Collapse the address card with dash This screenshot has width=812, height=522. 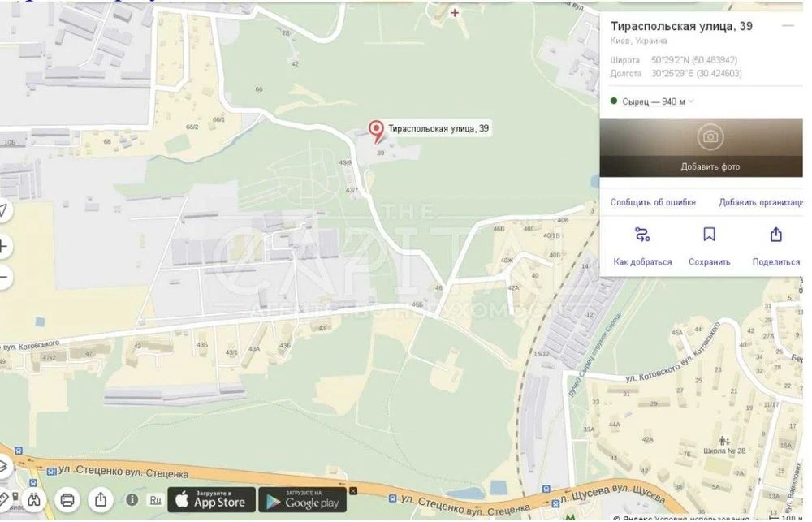(788, 25)
